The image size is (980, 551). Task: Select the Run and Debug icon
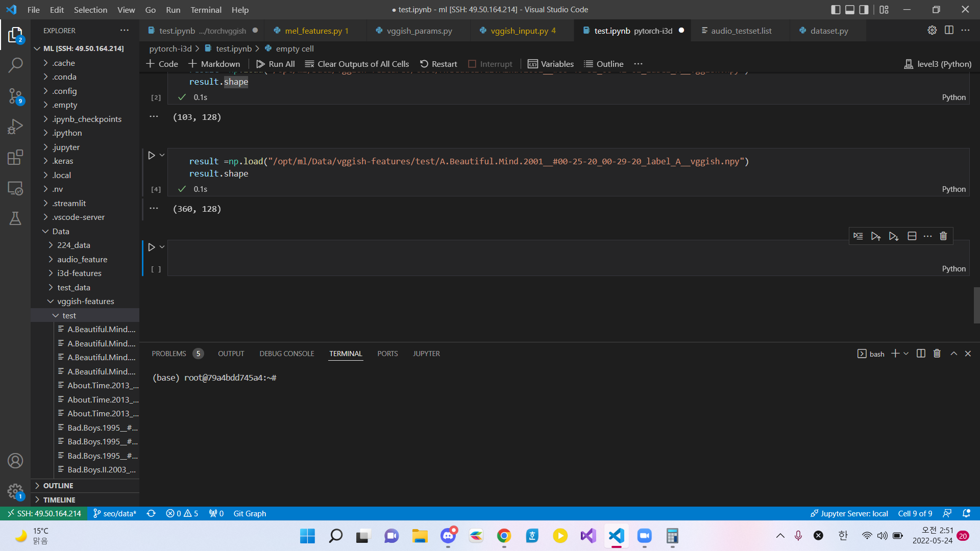(16, 126)
